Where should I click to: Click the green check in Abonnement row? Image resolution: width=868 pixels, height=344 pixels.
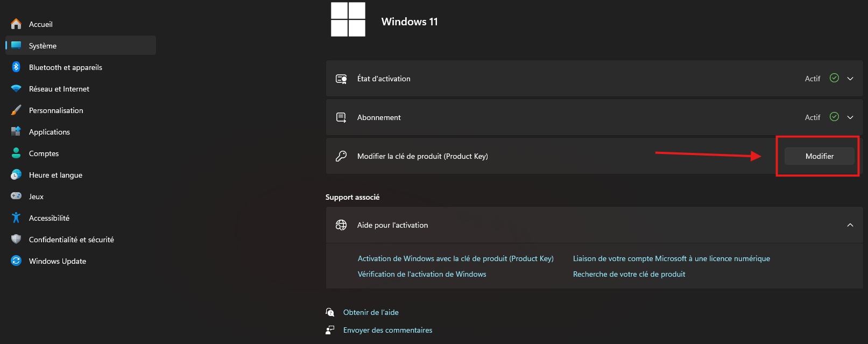pos(834,117)
